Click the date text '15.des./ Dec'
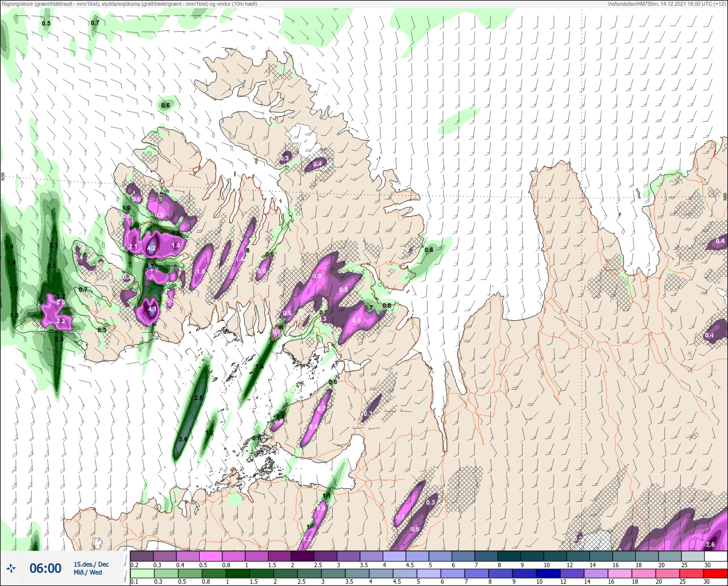 tap(91, 564)
